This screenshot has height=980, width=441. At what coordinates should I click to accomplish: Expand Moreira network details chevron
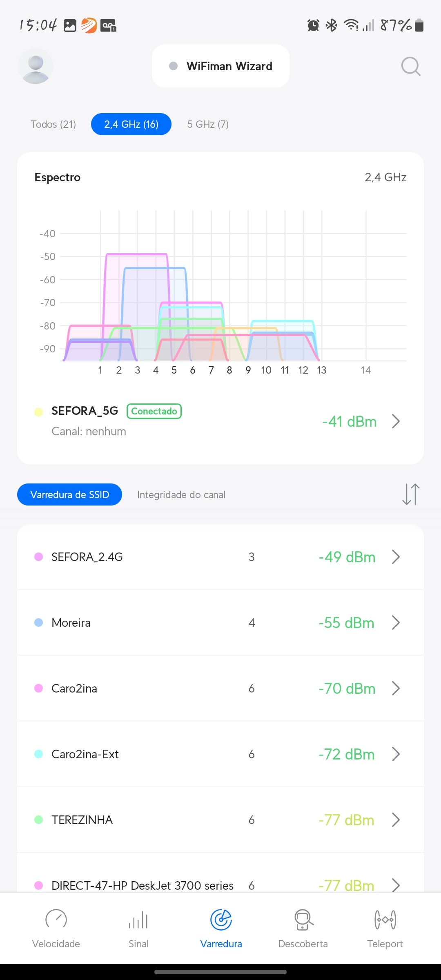(396, 622)
